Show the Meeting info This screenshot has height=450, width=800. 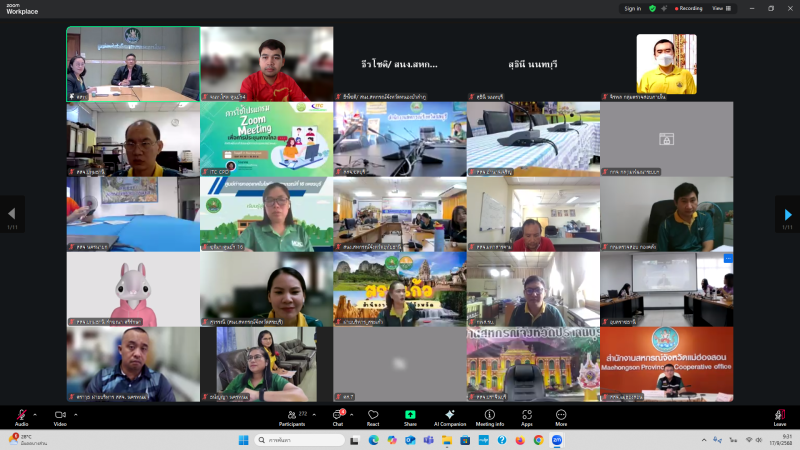[x=490, y=415]
